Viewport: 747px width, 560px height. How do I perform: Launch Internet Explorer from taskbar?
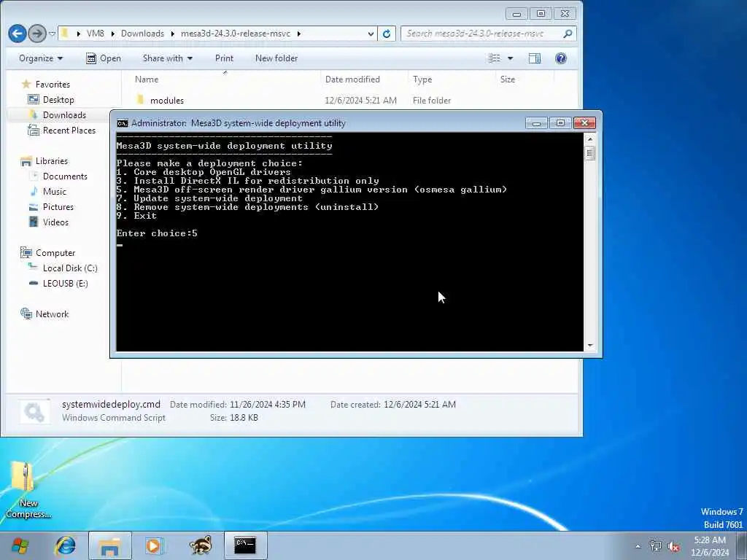pyautogui.click(x=65, y=545)
